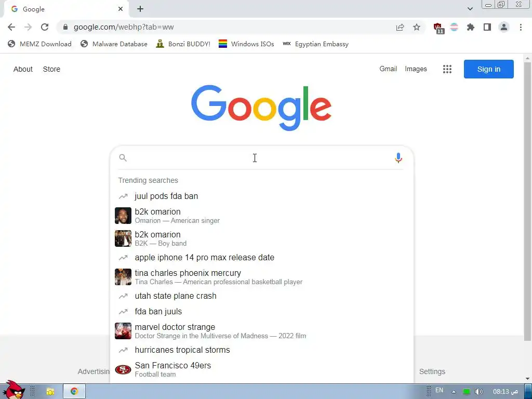Image resolution: width=532 pixels, height=399 pixels.
Task: Select b2k omarion Boy band suggestion
Action: [x=262, y=238]
